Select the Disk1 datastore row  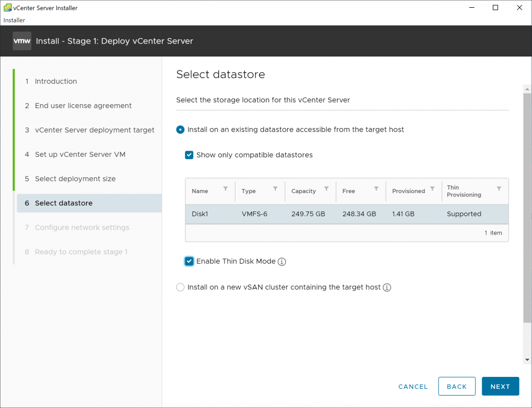click(x=347, y=214)
